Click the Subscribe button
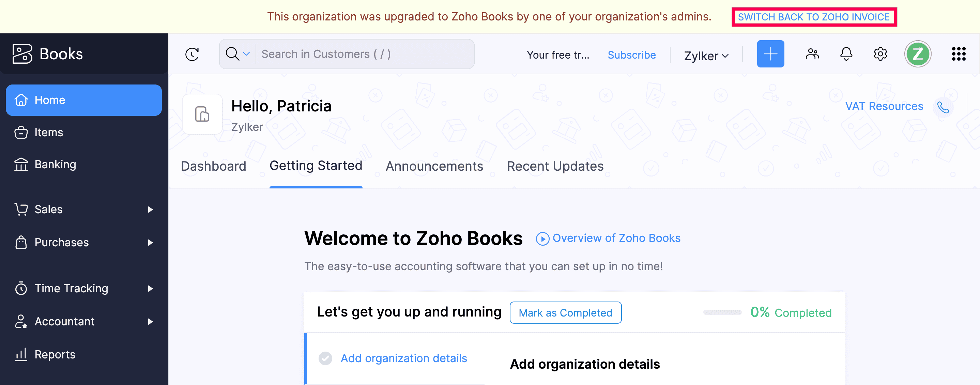The image size is (980, 385). pos(632,55)
